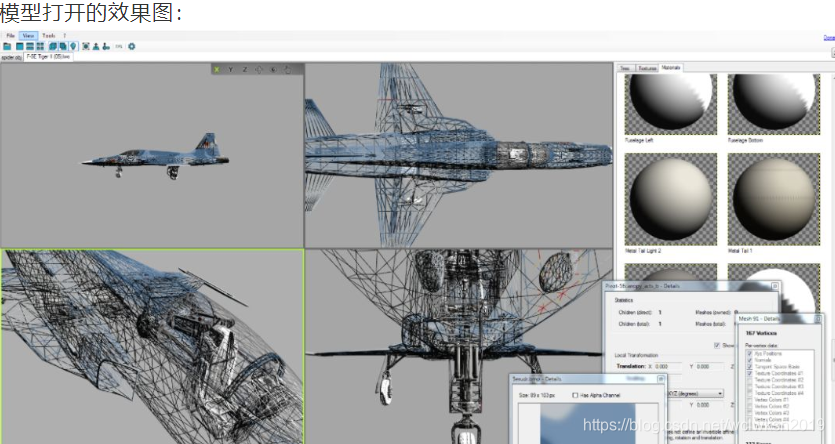Click the side-view airplane viewport
The height and width of the screenshot is (444, 835).
tap(152, 155)
